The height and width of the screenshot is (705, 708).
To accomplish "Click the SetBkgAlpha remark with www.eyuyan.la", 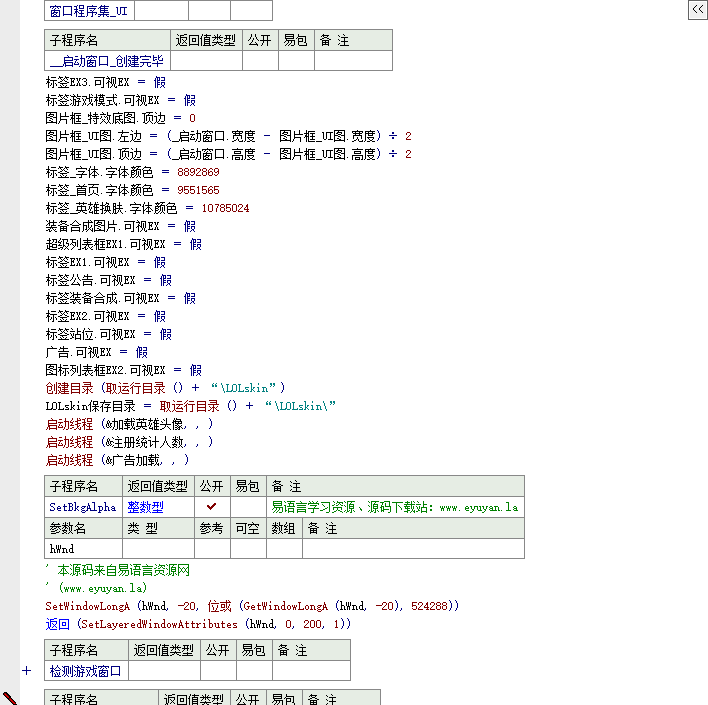I will [394, 507].
